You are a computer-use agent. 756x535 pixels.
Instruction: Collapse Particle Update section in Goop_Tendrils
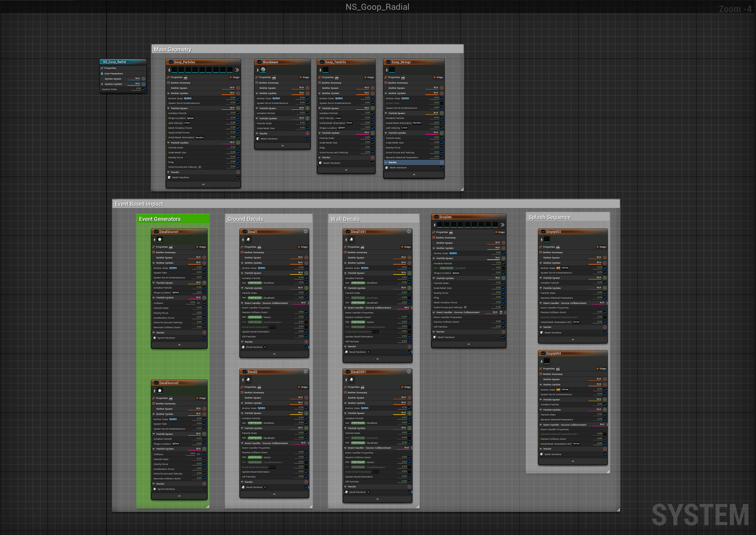tap(320, 133)
